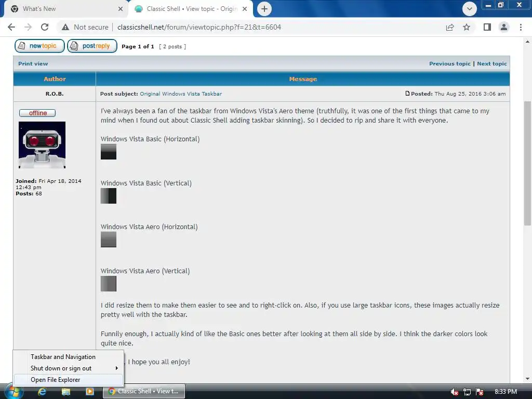Click the browser forward arrow
This screenshot has width=532, height=399.
(x=28, y=27)
